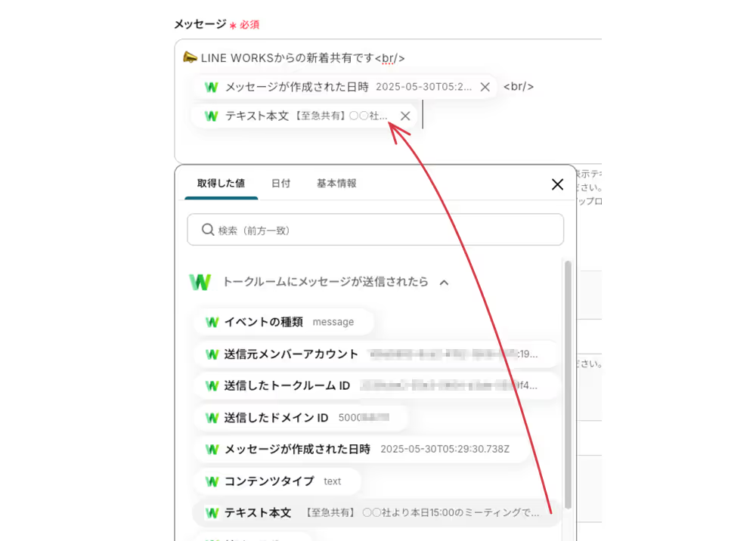Insert the 送信したドメイン ID value

301,418
